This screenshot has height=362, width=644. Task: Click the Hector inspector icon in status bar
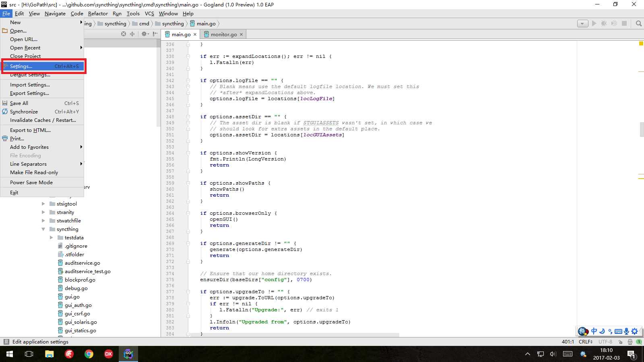630,342
